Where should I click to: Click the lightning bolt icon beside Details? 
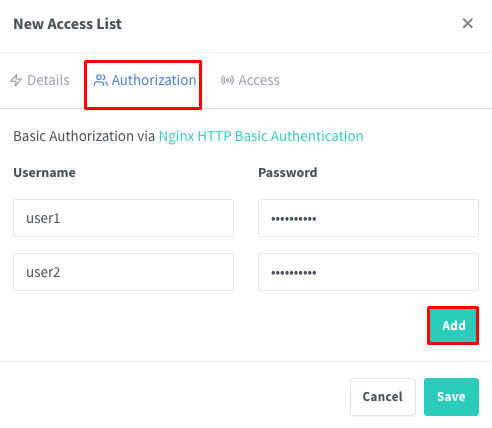(x=16, y=80)
